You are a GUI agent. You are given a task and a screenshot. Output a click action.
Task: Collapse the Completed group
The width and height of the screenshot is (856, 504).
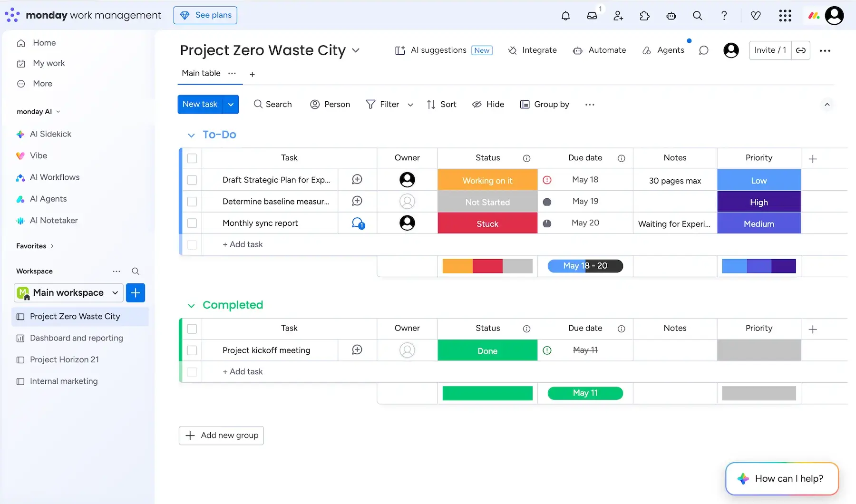[191, 306]
